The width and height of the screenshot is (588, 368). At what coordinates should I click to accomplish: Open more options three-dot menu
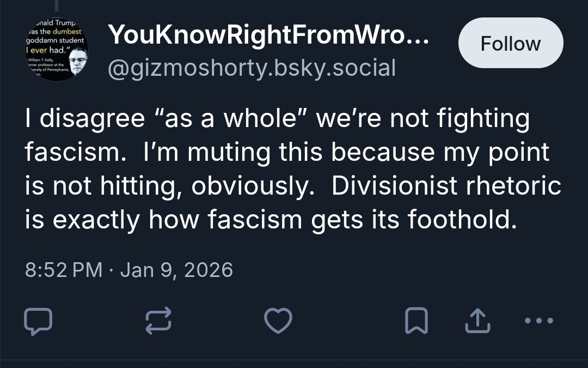(x=538, y=321)
